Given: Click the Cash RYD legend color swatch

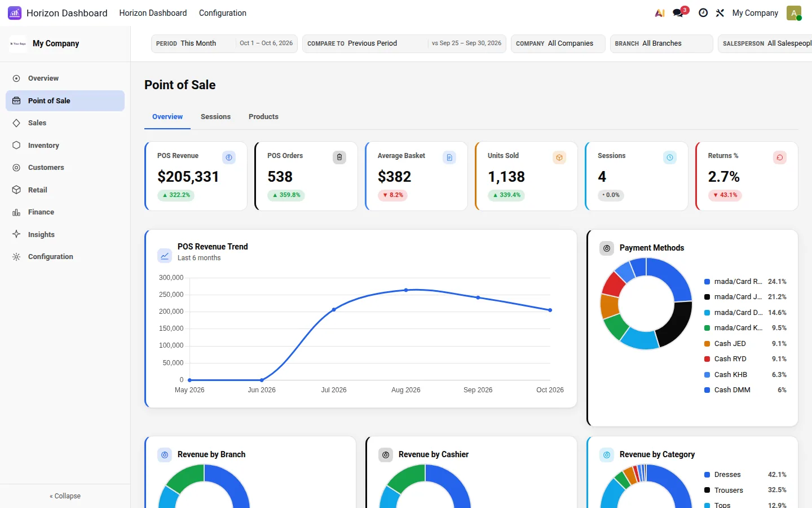Looking at the screenshot, I should point(707,359).
